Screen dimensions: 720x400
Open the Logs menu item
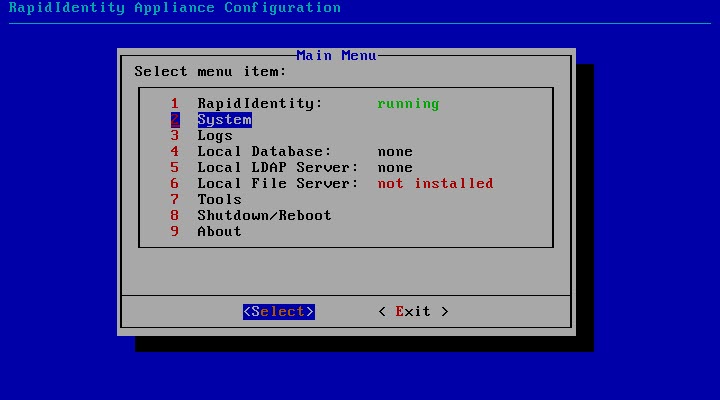click(215, 136)
